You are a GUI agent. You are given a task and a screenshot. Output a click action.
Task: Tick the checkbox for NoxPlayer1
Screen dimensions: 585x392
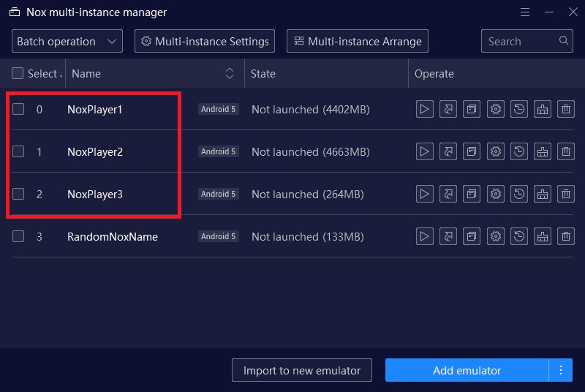18,110
